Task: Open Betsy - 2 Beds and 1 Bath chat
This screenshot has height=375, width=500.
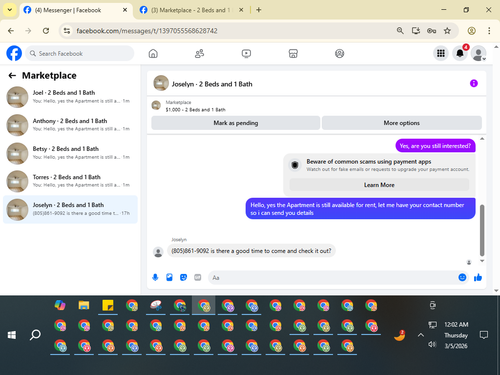Action: coord(70,153)
